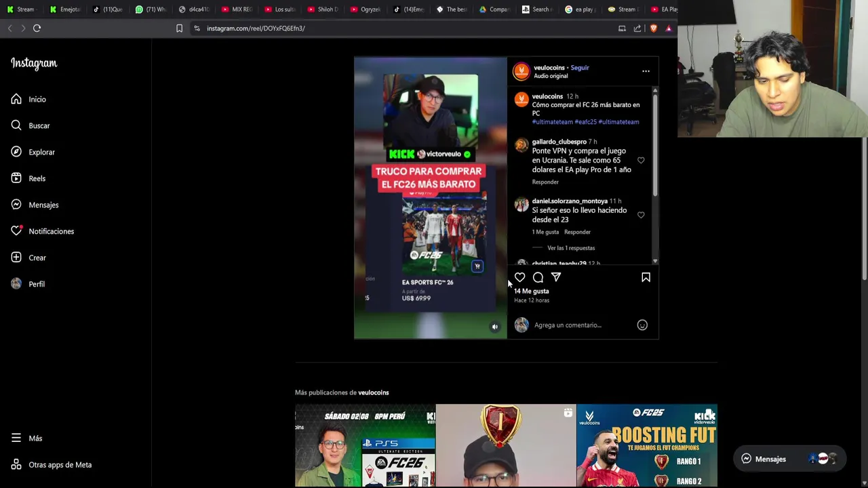This screenshot has height=488, width=868.
Task: Open Inicio home icon in sidebar
Action: pyautogui.click(x=16, y=99)
